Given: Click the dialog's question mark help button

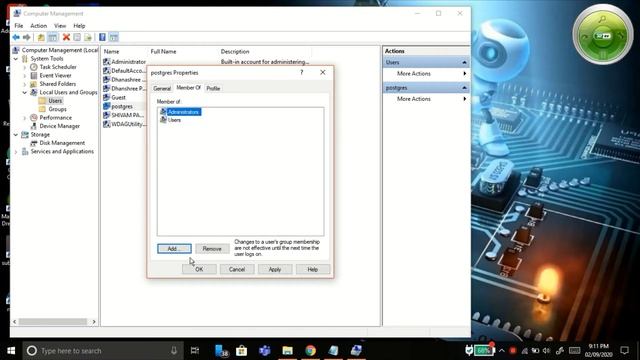Looking at the screenshot, I should pos(302,72).
